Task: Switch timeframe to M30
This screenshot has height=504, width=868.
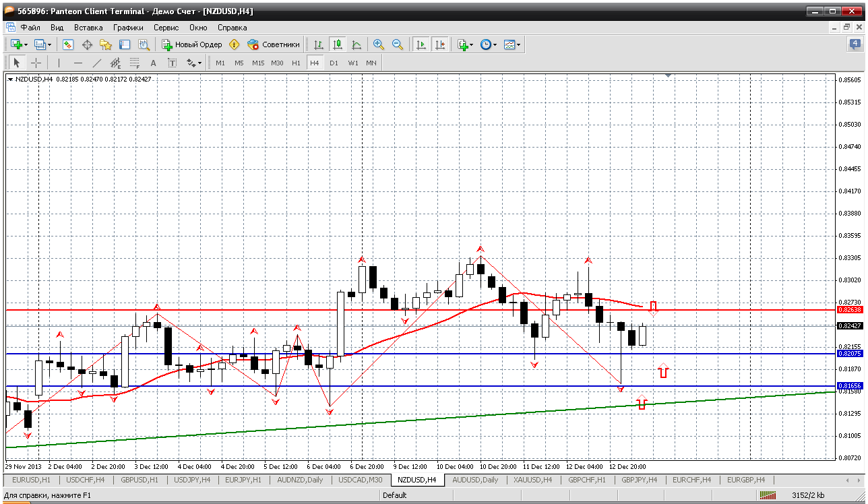Action: point(277,63)
